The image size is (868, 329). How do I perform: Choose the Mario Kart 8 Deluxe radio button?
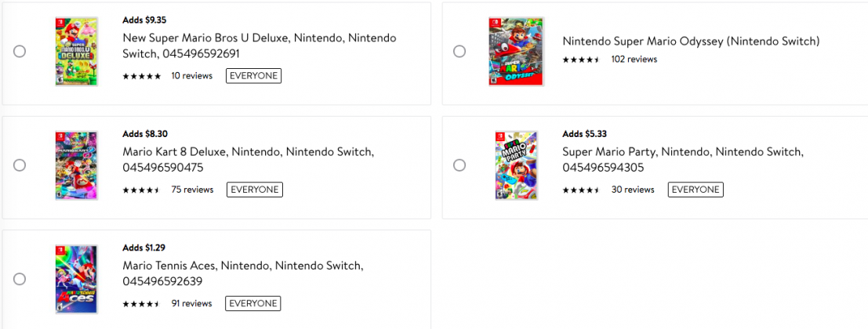[20, 165]
